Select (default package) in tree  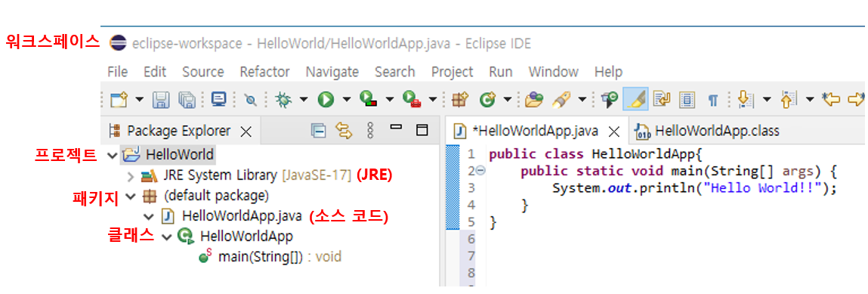[x=216, y=196]
